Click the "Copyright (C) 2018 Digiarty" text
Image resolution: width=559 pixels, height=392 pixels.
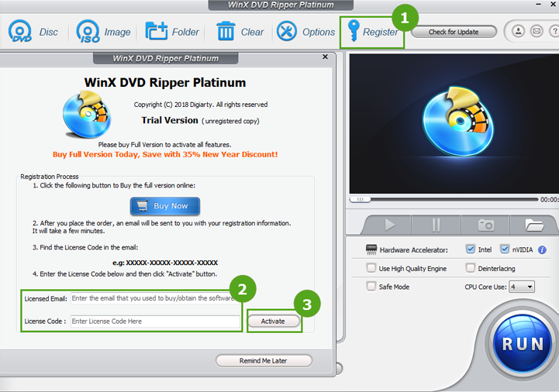173,105
